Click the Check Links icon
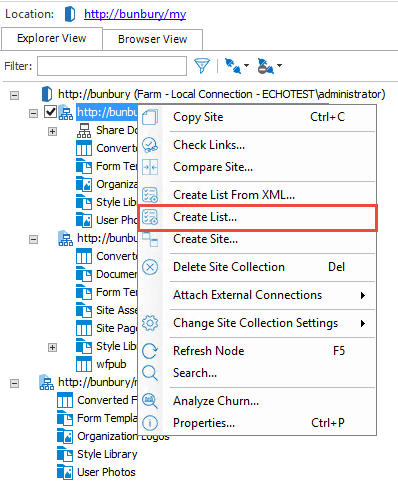The image size is (398, 486). pyautogui.click(x=150, y=145)
